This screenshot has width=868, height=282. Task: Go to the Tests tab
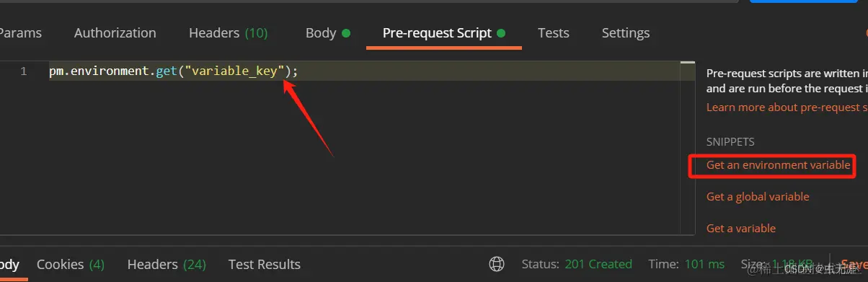(x=553, y=33)
